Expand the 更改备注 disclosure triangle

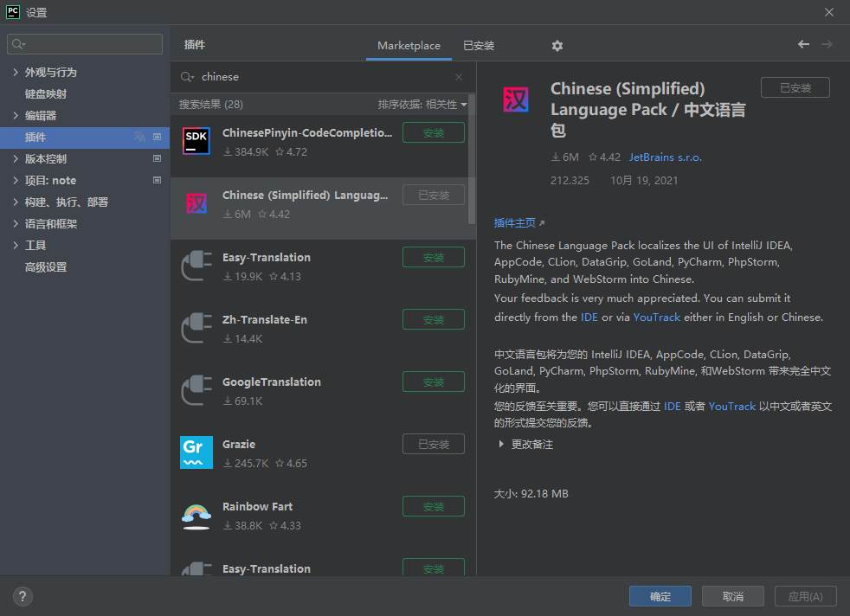[x=501, y=444]
